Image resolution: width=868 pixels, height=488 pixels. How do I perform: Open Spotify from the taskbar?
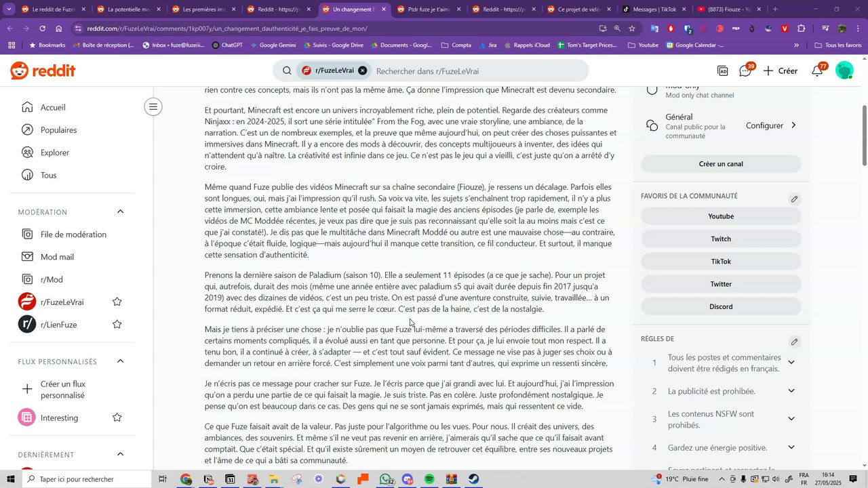[429, 479]
